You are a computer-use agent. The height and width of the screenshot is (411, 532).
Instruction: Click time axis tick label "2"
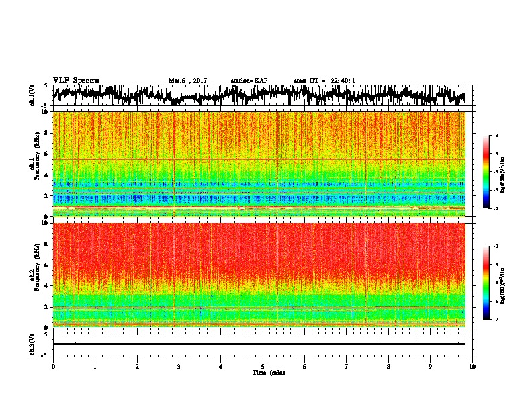137,367
